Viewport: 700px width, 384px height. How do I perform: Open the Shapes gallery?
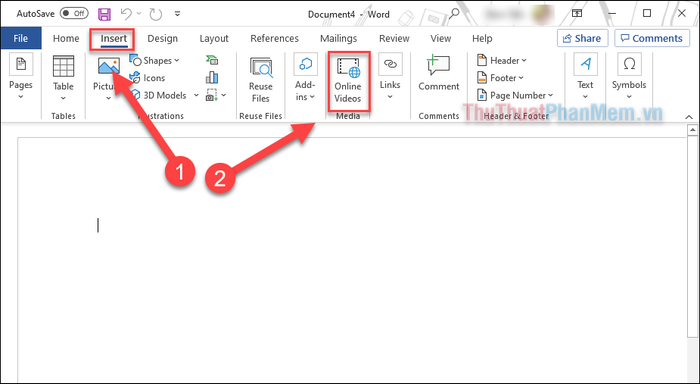click(x=154, y=60)
